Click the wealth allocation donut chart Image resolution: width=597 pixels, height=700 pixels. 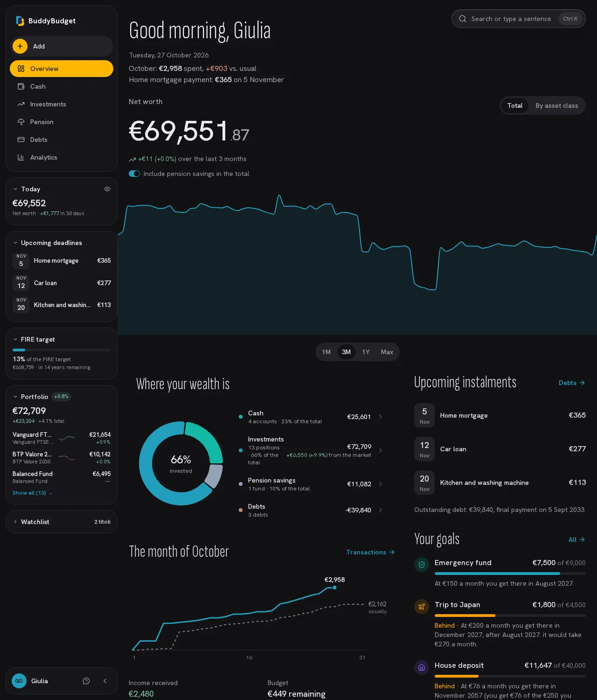click(x=181, y=463)
